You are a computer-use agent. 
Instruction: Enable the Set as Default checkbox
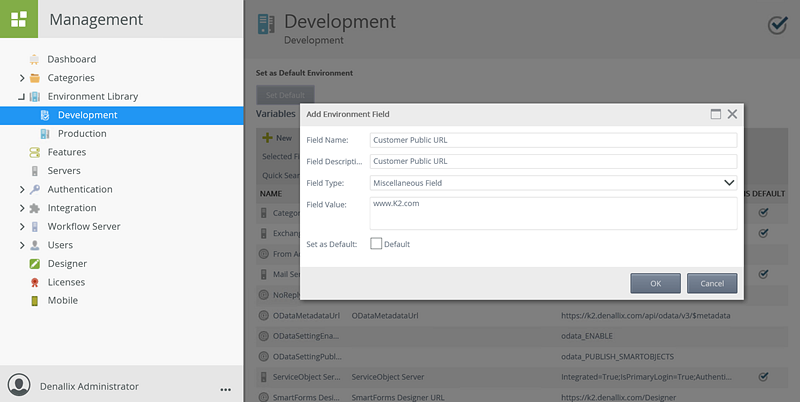coord(376,243)
